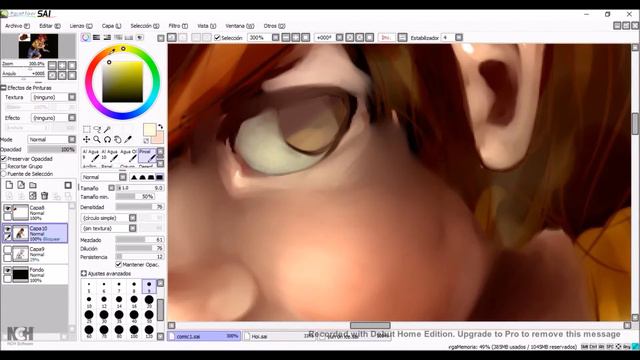Show the color wheel panel
This screenshot has width=640, height=360.
pos(85,38)
